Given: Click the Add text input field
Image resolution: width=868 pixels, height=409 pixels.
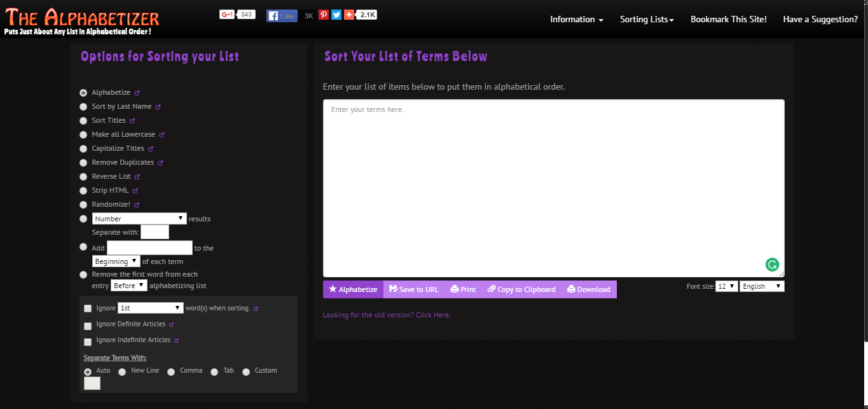Looking at the screenshot, I should point(149,247).
